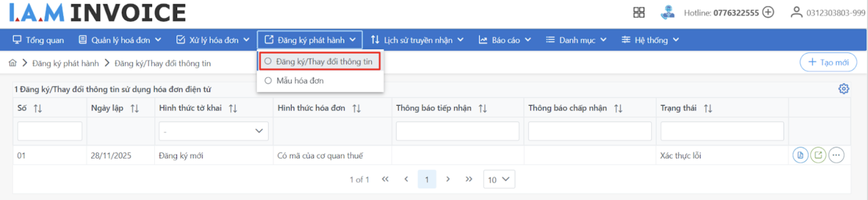868x200 pixels.
Task: Sort by Số column arrows
Action: point(38,109)
